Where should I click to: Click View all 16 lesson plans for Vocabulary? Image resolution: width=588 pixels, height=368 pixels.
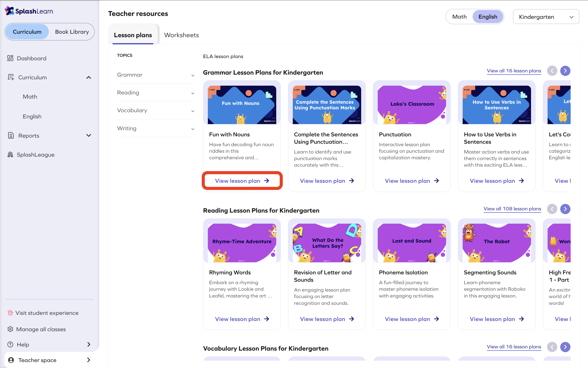514,347
